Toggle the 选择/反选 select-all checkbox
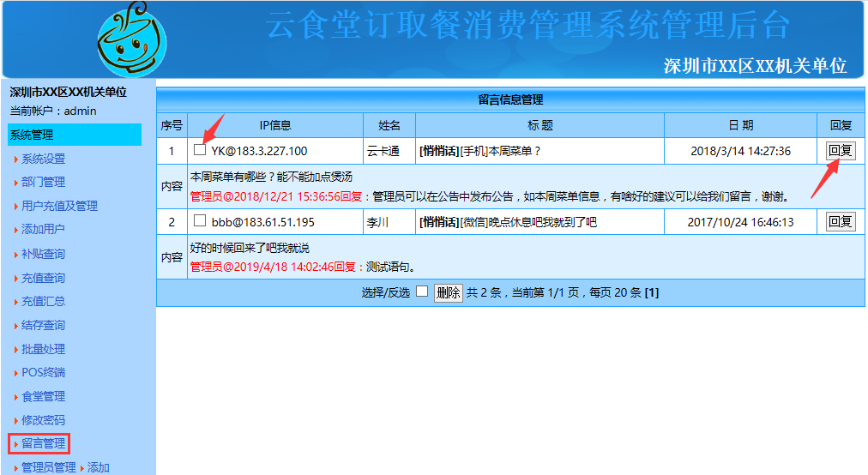The height and width of the screenshot is (475, 868). click(421, 292)
